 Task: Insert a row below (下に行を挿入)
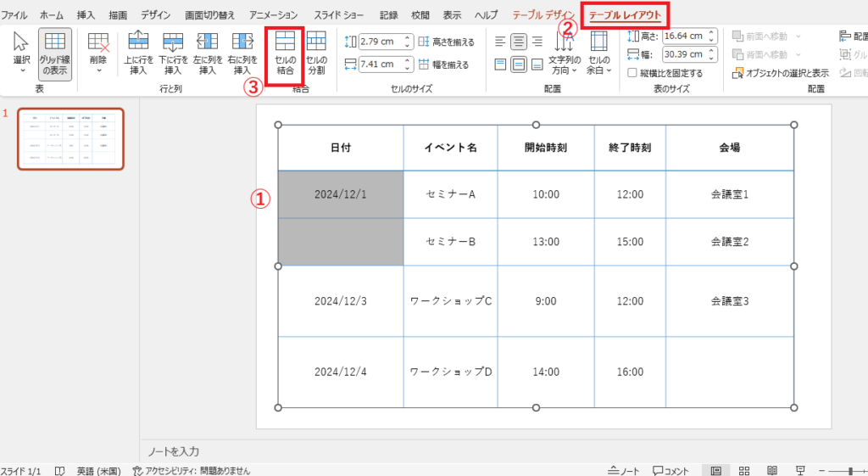point(173,53)
